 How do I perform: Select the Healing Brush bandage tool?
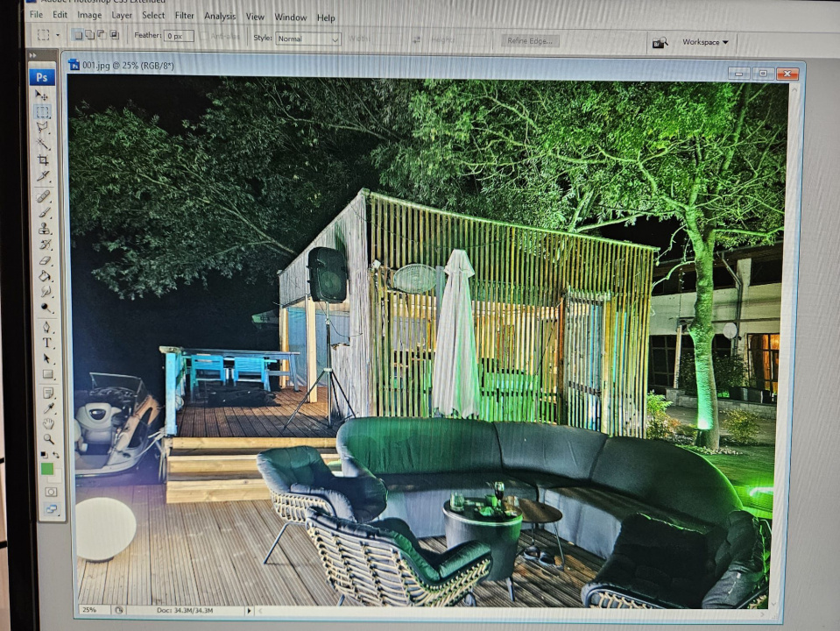(44, 195)
